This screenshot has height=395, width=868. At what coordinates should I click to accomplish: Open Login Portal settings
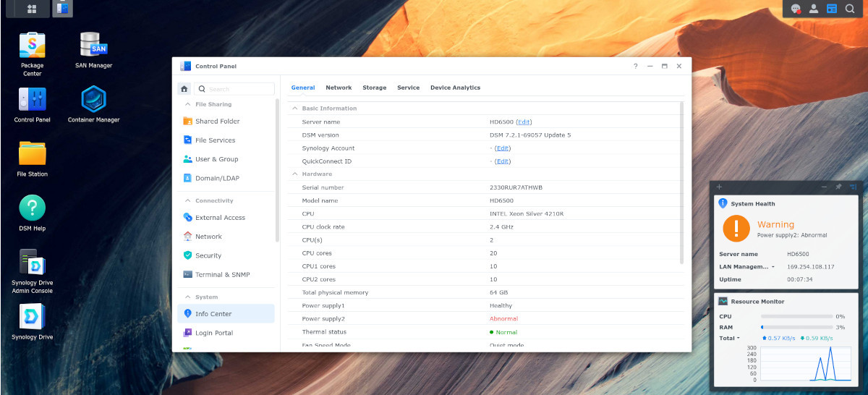tap(226, 333)
